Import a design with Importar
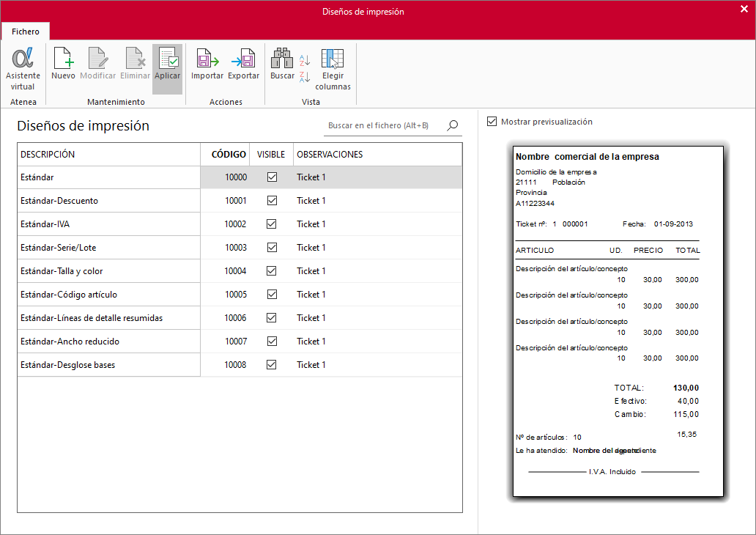 [x=207, y=64]
